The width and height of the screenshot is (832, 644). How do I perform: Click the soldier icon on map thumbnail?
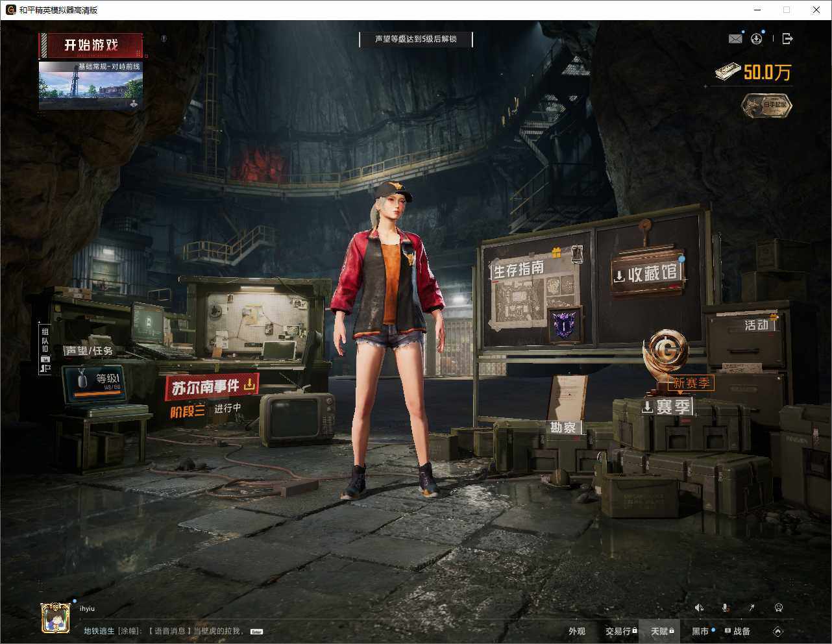click(134, 103)
